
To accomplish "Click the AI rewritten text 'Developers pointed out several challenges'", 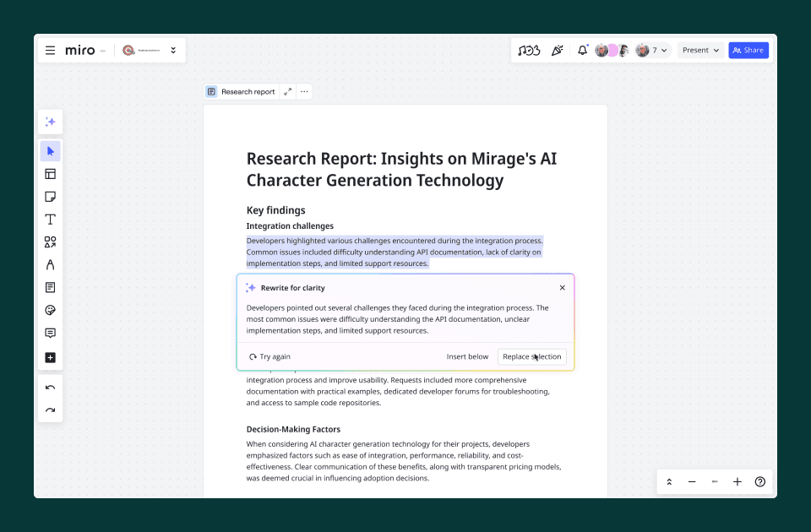I will point(397,319).
